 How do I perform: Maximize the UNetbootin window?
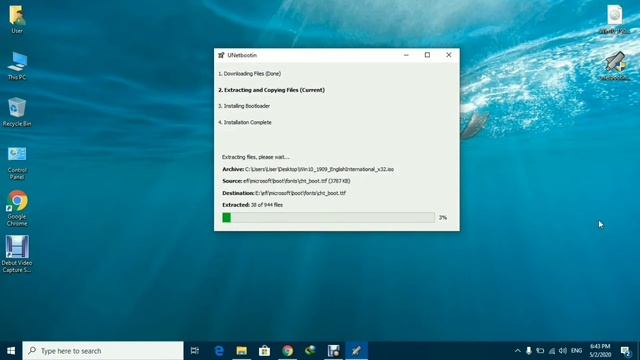(427, 55)
